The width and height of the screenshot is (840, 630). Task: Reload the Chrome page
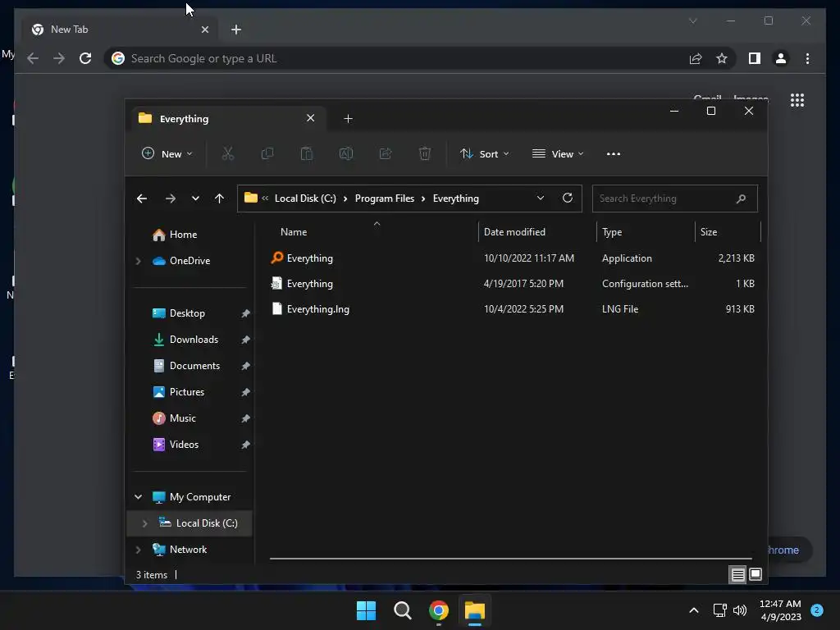pyautogui.click(x=85, y=58)
